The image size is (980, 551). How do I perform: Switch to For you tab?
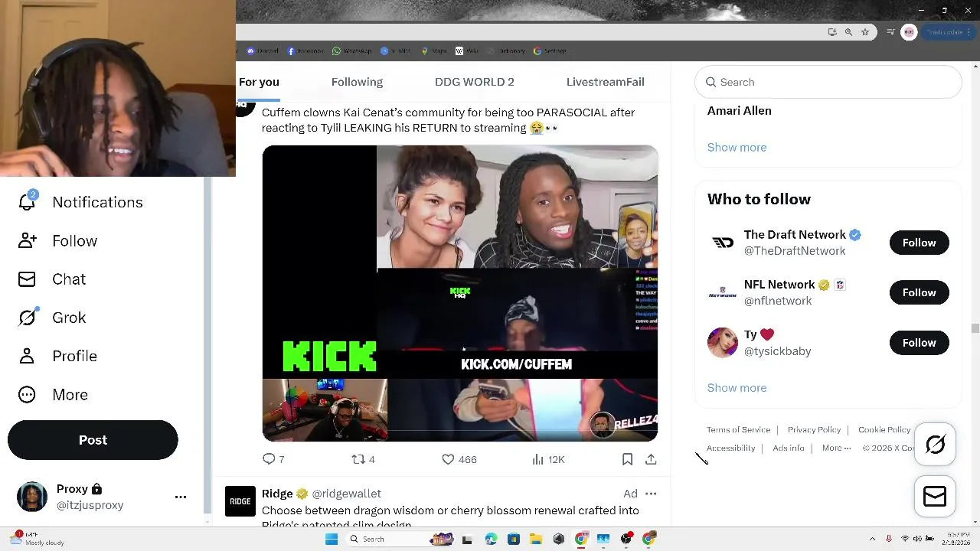(x=259, y=82)
